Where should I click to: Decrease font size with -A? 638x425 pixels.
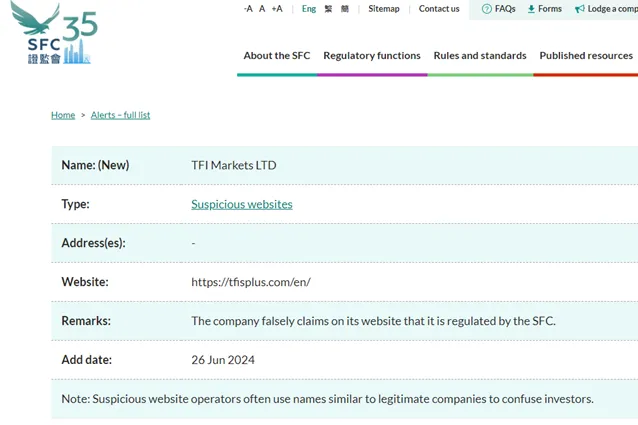coord(248,9)
